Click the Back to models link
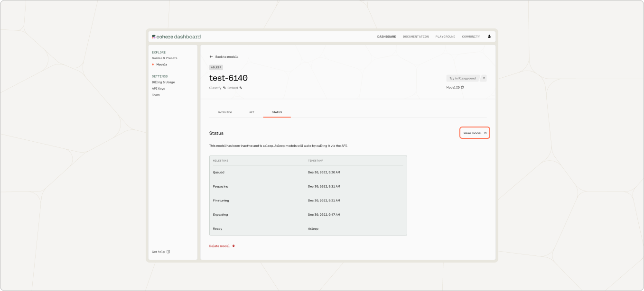 point(227,57)
